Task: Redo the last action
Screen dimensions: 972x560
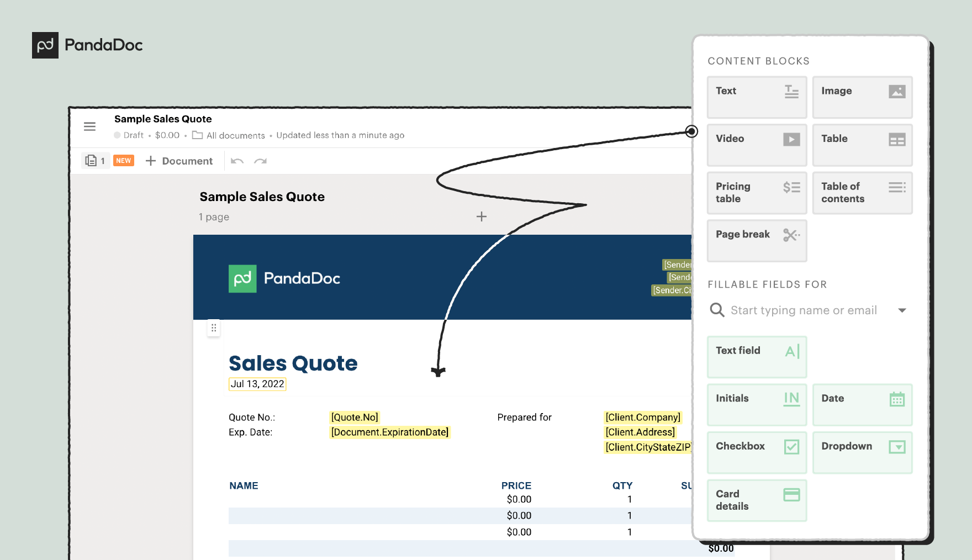Action: pyautogui.click(x=260, y=161)
